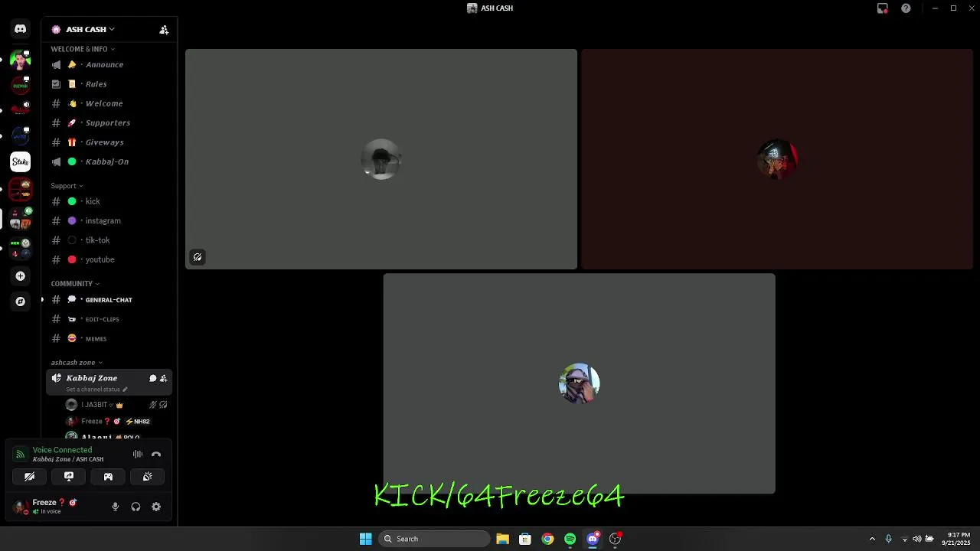The width and height of the screenshot is (980, 551).
Task: Open EDIT-CLIPS channel
Action: 109,319
